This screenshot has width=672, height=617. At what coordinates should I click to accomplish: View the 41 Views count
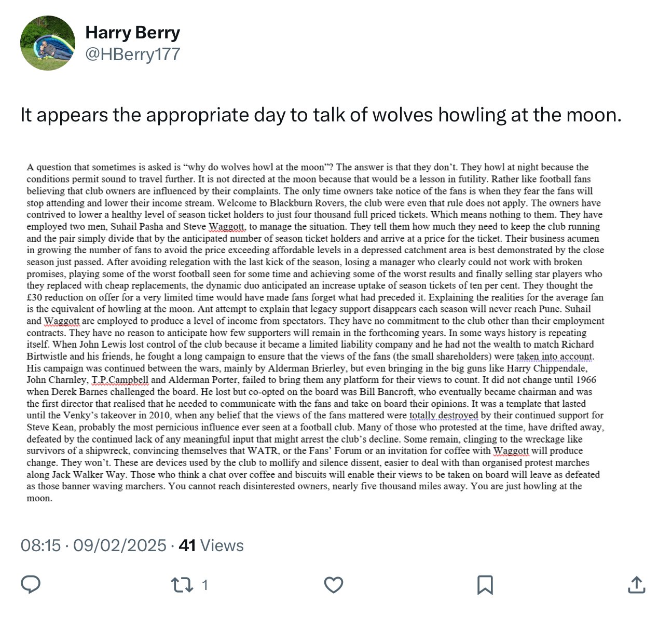211,545
